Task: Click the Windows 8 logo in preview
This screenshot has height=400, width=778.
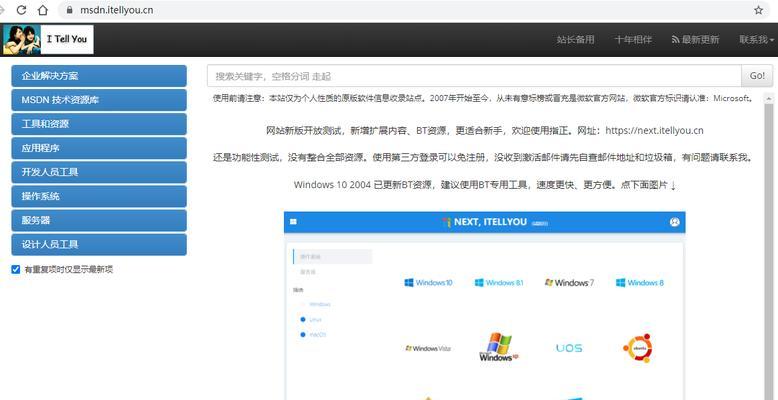Action: (x=640, y=283)
